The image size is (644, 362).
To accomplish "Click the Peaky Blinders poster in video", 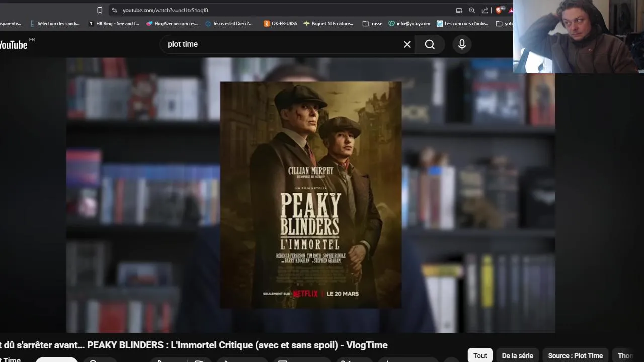I will tap(311, 195).
